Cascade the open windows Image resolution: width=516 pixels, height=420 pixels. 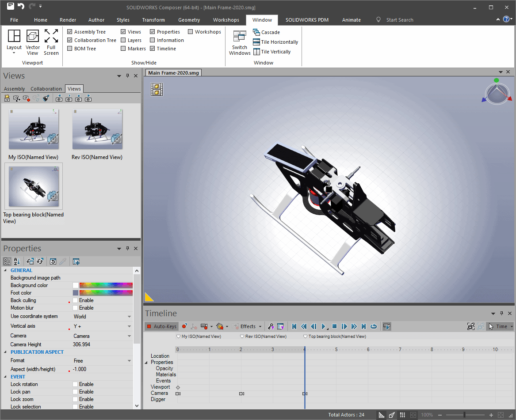coord(267,32)
